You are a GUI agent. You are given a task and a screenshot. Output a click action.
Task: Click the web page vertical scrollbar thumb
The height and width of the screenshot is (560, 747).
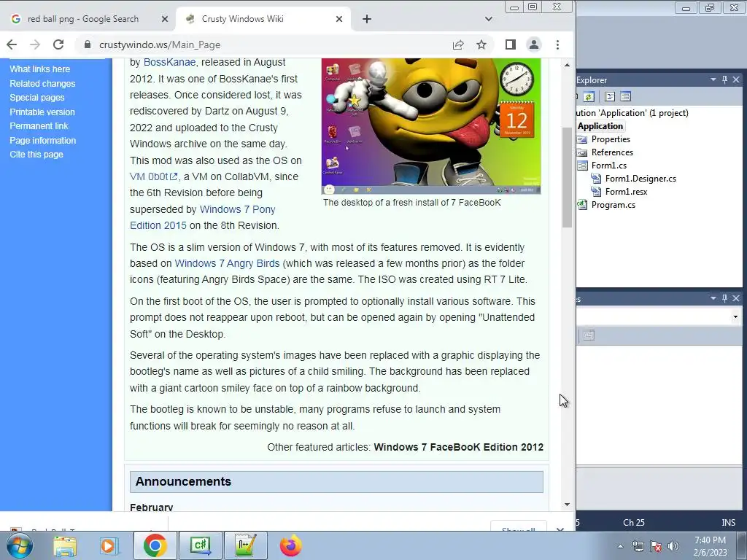click(x=567, y=177)
